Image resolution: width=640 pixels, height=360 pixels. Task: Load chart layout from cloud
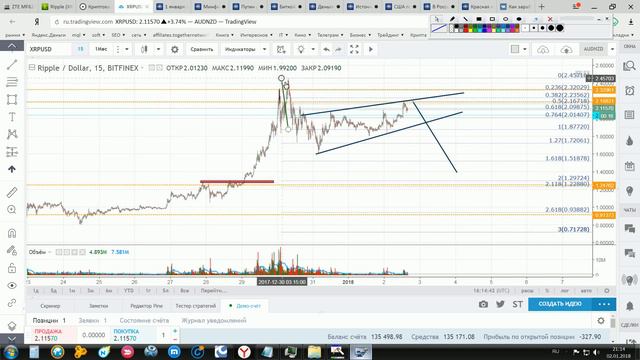543,49
